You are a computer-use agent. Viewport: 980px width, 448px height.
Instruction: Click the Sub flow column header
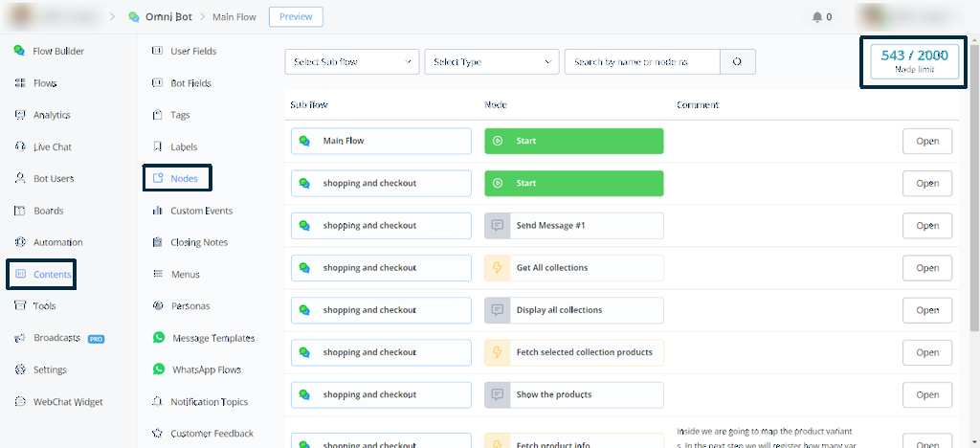309,105
